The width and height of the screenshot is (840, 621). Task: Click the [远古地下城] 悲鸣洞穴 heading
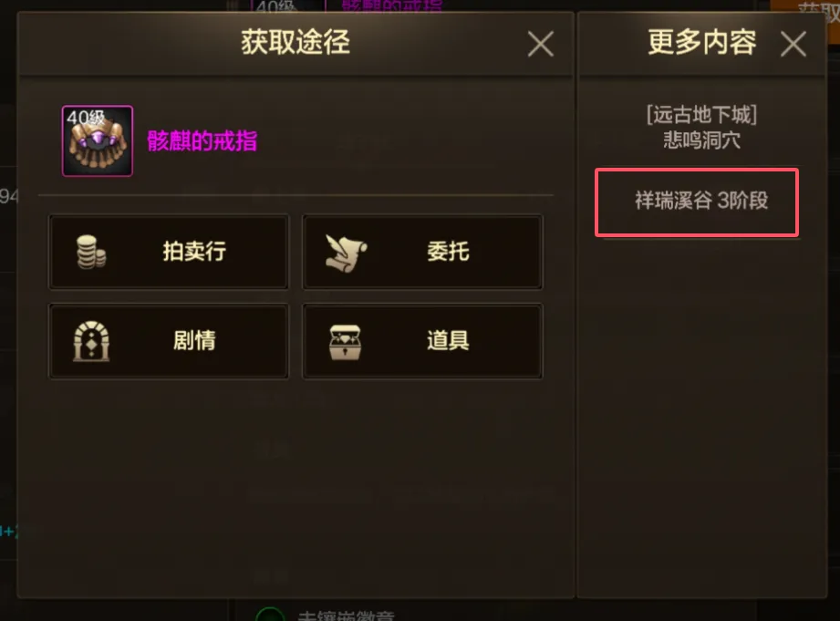pos(701,128)
